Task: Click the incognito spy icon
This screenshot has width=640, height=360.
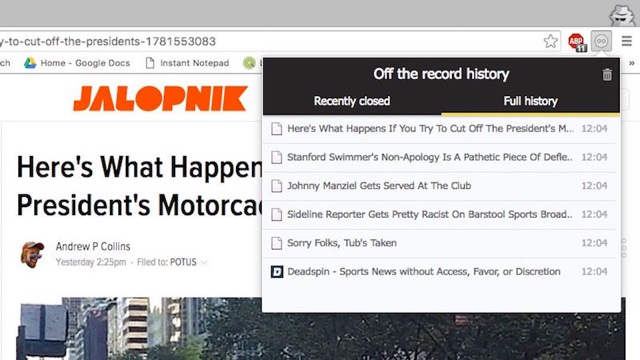Action: (622, 15)
